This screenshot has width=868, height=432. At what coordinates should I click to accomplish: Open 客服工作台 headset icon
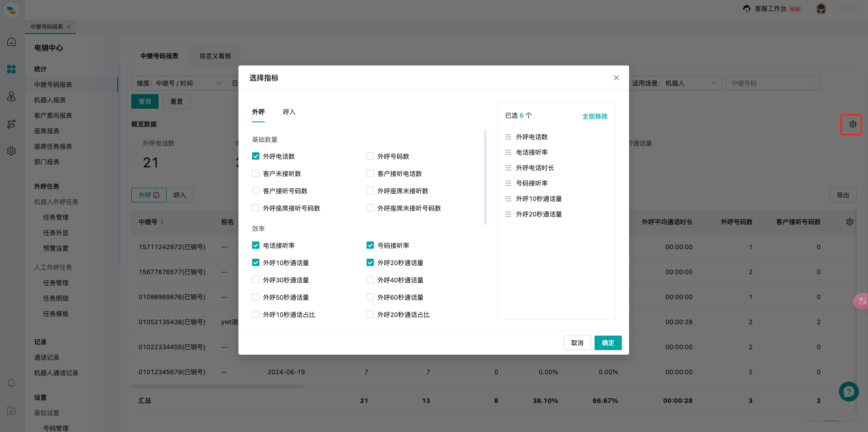[x=747, y=9]
